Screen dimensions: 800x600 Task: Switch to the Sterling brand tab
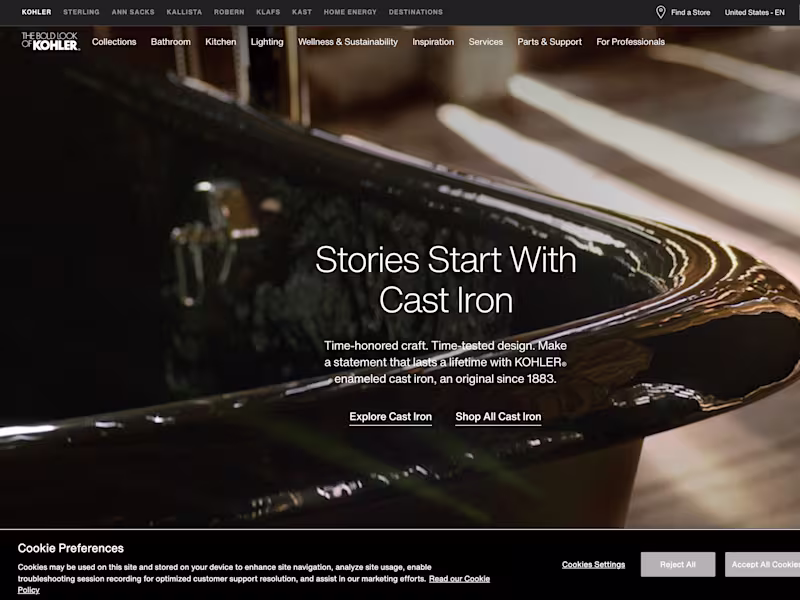[x=81, y=12]
